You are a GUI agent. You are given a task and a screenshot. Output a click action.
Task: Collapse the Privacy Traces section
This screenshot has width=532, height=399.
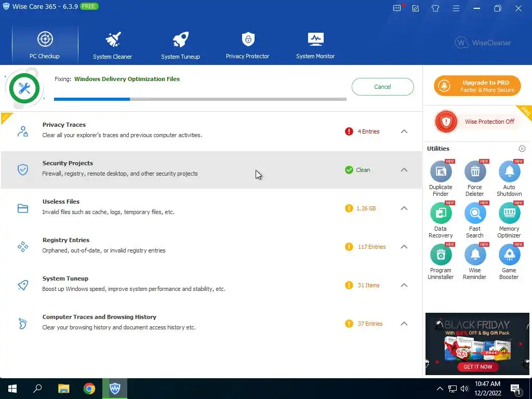[404, 131]
